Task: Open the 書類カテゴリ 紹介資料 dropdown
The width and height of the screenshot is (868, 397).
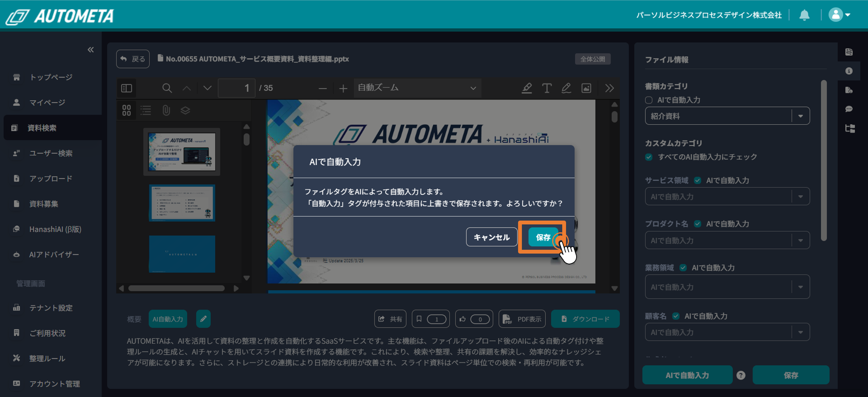Action: tap(727, 116)
